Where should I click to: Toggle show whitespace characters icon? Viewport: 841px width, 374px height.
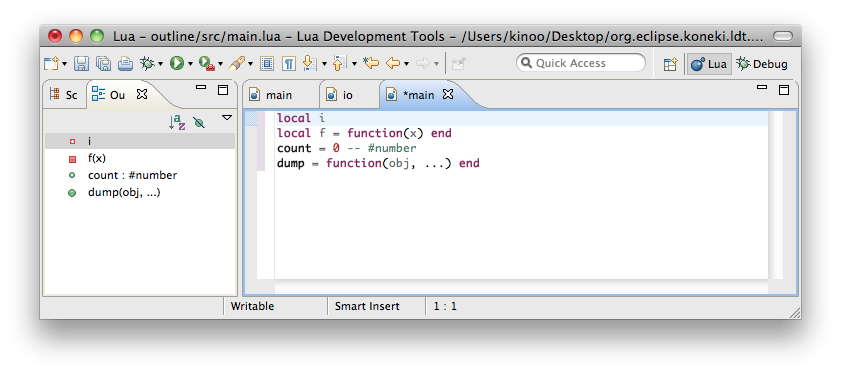(289, 63)
